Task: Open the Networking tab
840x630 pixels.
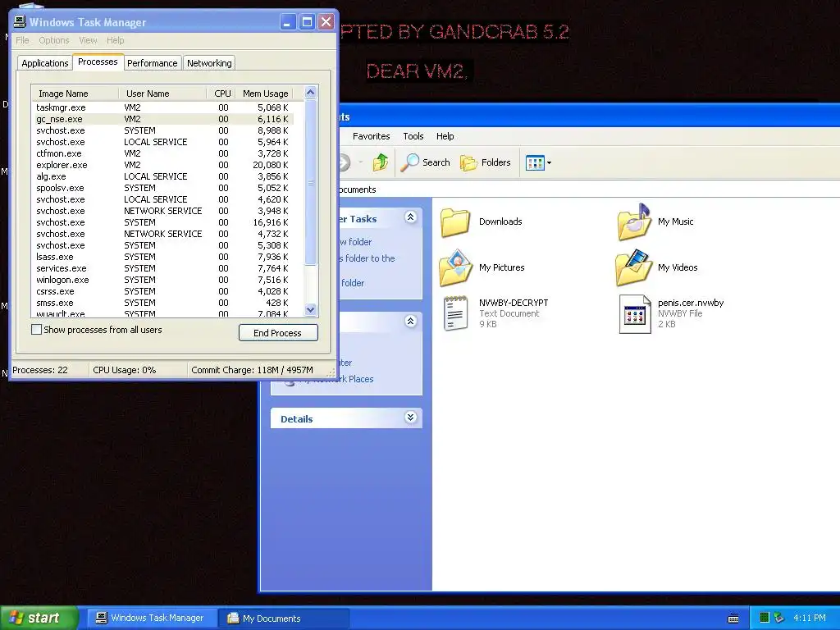Action: (209, 63)
